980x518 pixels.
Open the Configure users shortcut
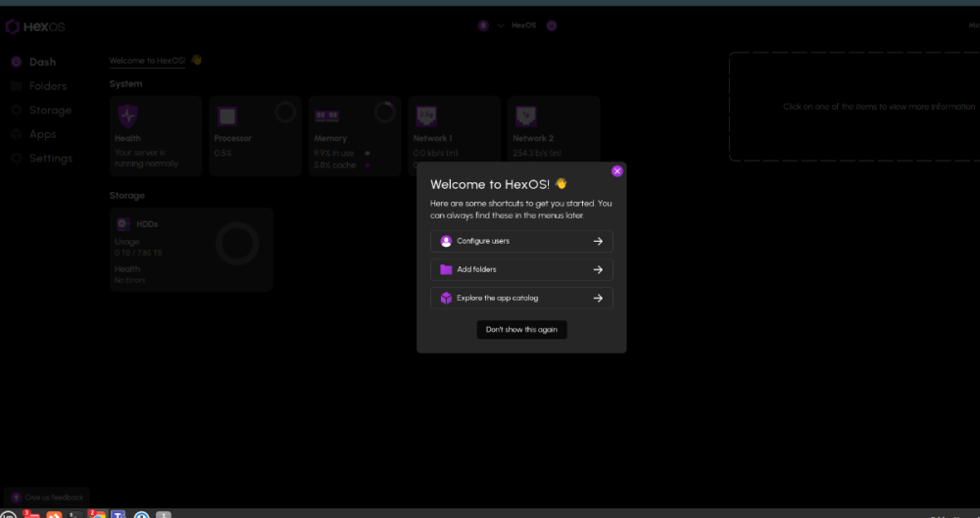(521, 241)
